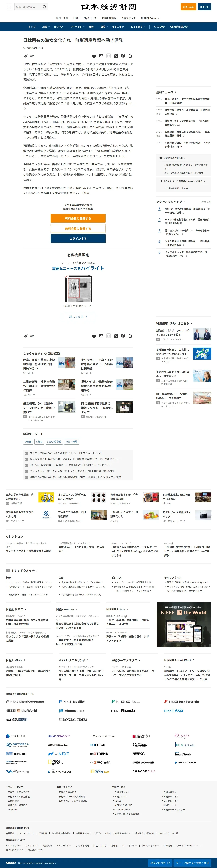This screenshot has height=868, width=217.
Task: Share to Facebook via icon above the article
Action: pos(123,56)
